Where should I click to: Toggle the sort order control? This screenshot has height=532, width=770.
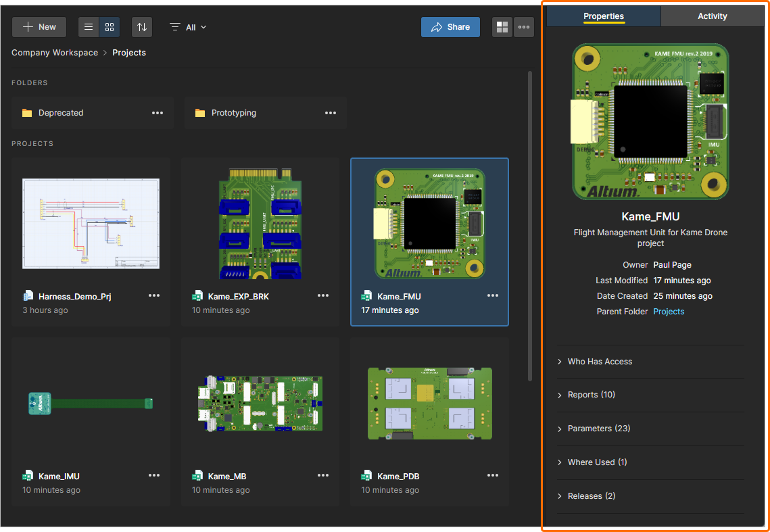142,26
